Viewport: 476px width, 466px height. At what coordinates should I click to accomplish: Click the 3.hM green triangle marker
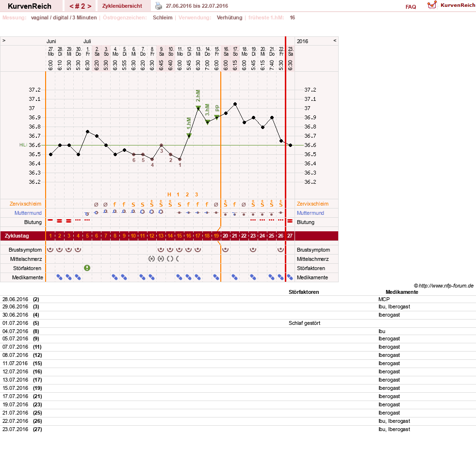click(x=207, y=122)
